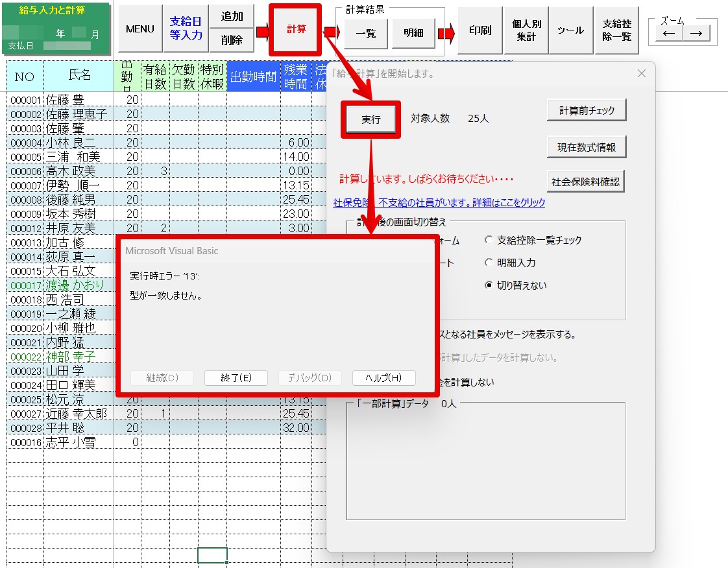Click the 出勤時間 column header
Image resolution: width=728 pixels, height=568 pixels.
tap(254, 76)
